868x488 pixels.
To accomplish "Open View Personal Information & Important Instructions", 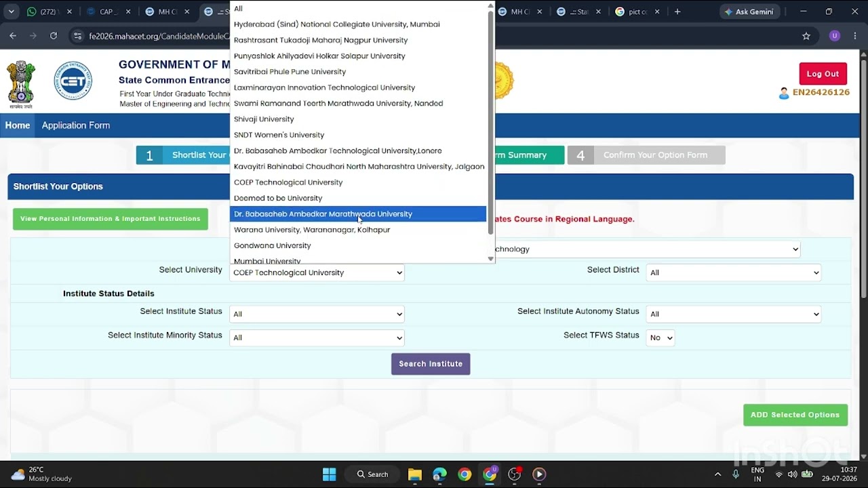I will (111, 219).
